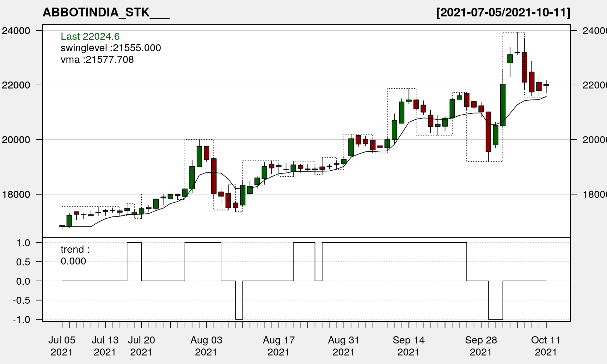This screenshot has width=607, height=364.
Task: Click the vma 21577.708 label
Action: (97, 60)
